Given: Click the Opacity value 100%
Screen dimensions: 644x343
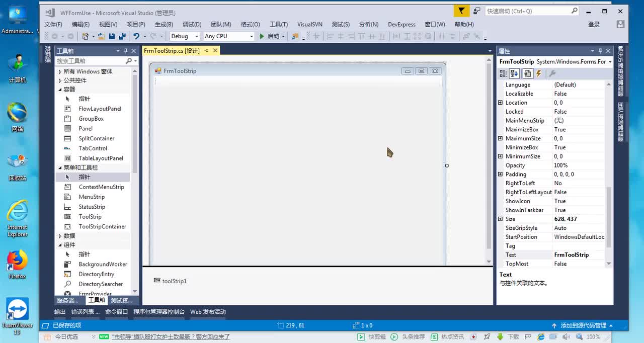Looking at the screenshot, I should tap(561, 165).
